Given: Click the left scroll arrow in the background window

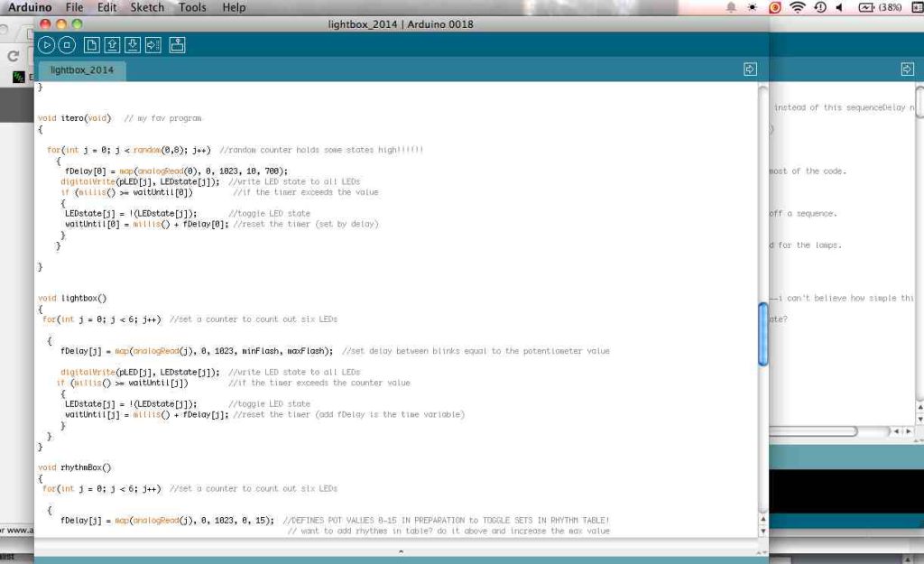Looking at the screenshot, I should coord(896,431).
